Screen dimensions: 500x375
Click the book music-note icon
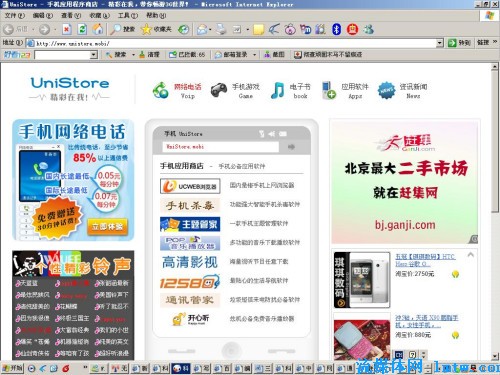[277, 90]
